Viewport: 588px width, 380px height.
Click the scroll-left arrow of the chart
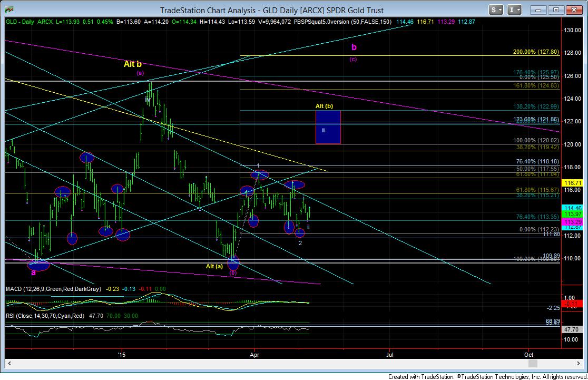[x=9, y=364]
